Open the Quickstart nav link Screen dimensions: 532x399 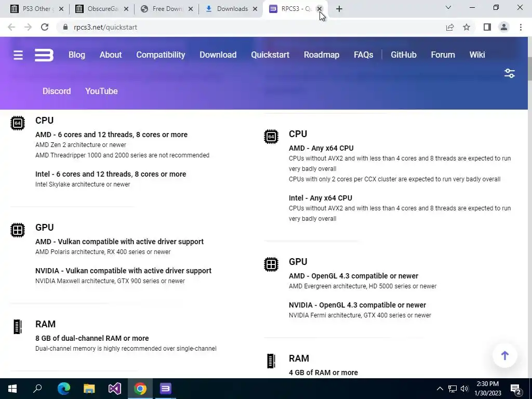click(270, 55)
